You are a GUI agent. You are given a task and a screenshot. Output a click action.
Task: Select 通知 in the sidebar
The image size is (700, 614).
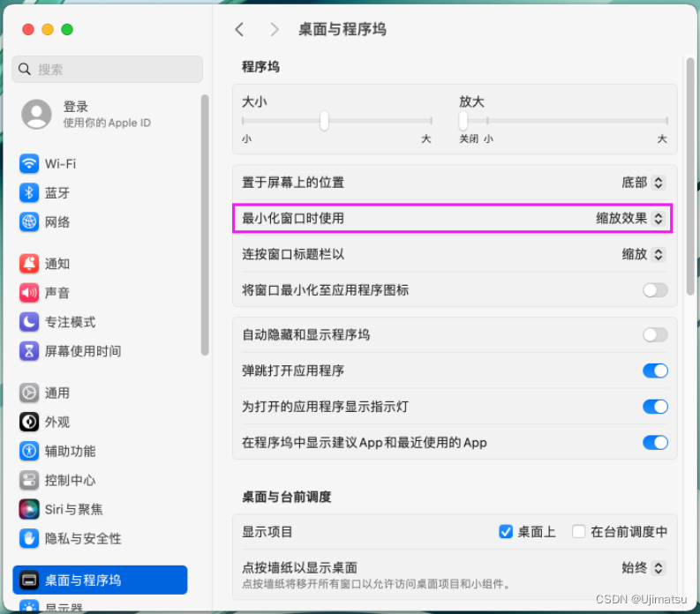[57, 264]
